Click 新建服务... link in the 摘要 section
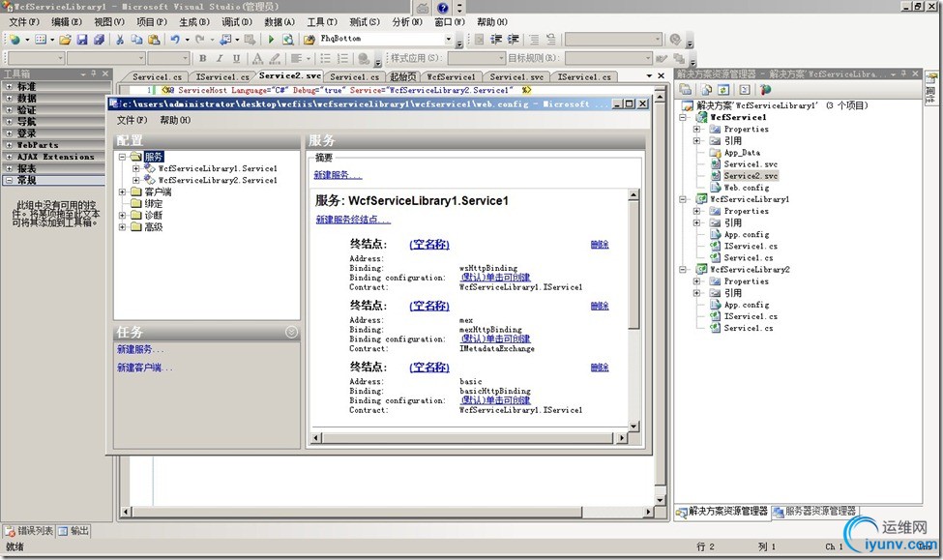The height and width of the screenshot is (560, 943). (338, 174)
